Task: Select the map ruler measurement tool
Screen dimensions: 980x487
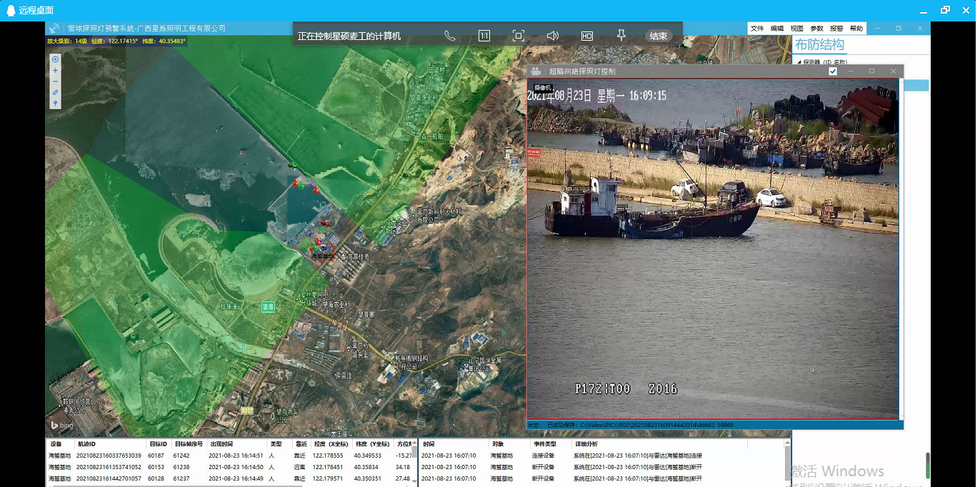Action: pyautogui.click(x=56, y=93)
